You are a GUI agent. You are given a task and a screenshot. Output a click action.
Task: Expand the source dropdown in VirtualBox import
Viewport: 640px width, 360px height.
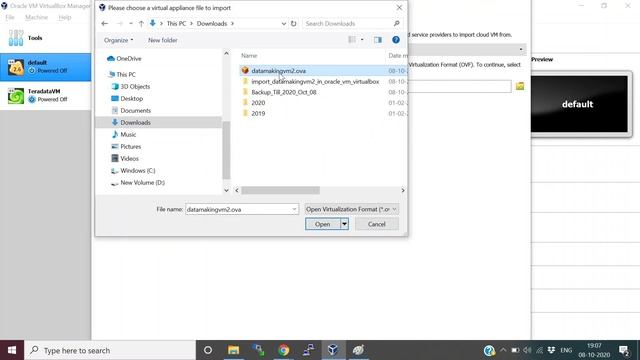(x=521, y=49)
